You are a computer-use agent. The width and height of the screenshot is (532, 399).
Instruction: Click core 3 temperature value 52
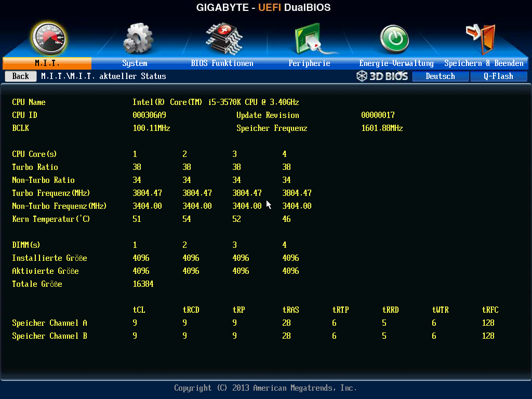pyautogui.click(x=236, y=219)
